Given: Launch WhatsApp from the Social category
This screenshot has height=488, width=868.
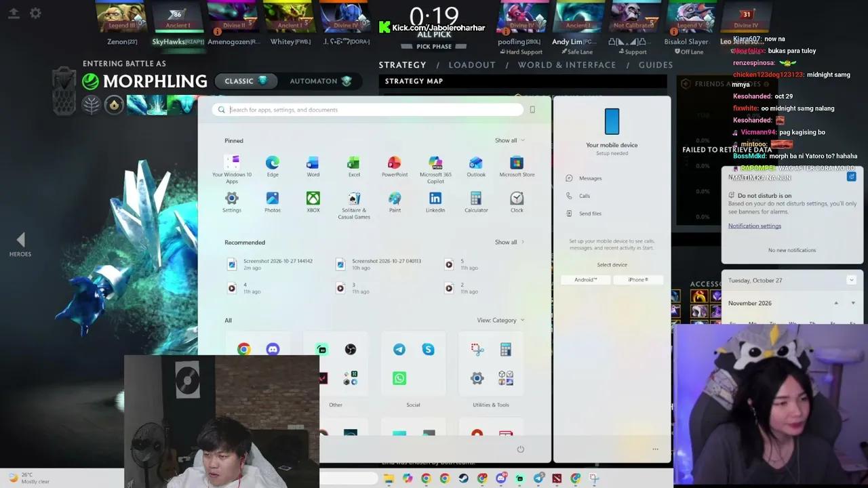Looking at the screenshot, I should click(x=399, y=378).
